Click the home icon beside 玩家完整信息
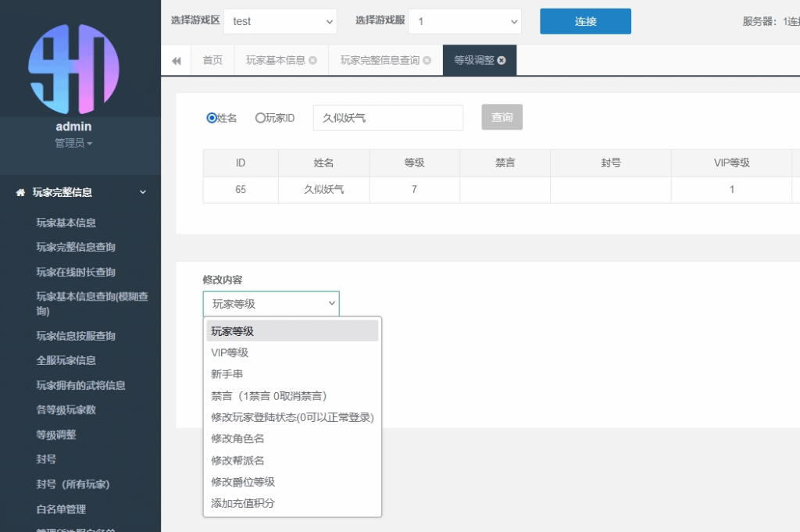The image size is (800, 532). tap(20, 193)
